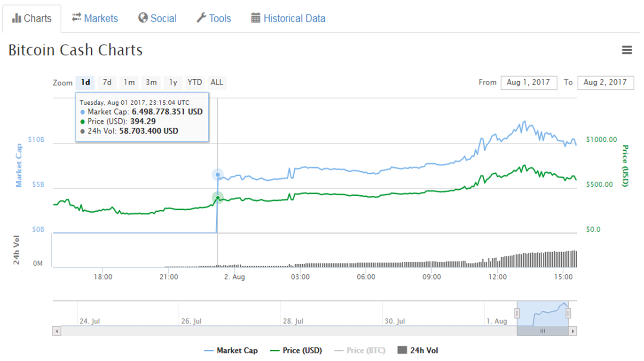
Task: Click the 2. Aug time axis label
Action: coord(234,277)
